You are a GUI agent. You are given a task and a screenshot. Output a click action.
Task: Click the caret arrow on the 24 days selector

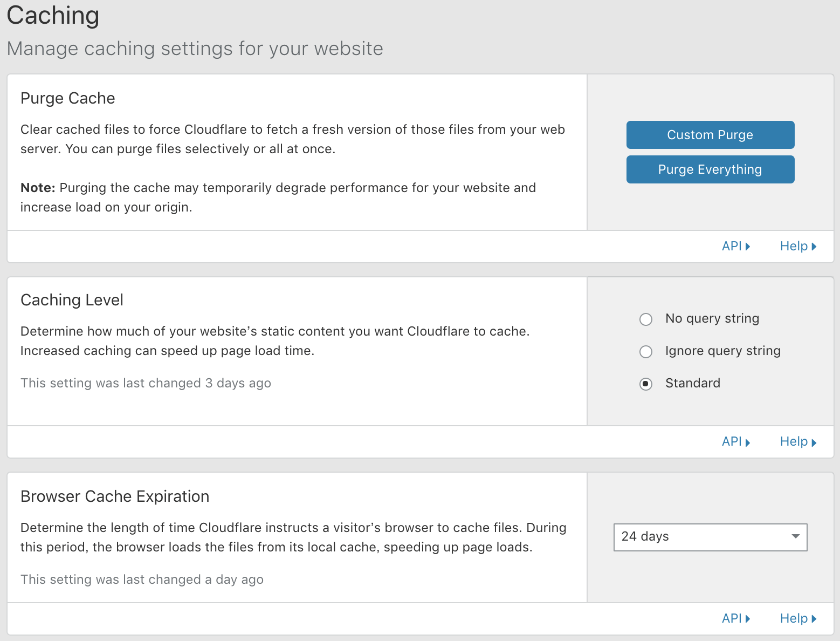click(795, 536)
